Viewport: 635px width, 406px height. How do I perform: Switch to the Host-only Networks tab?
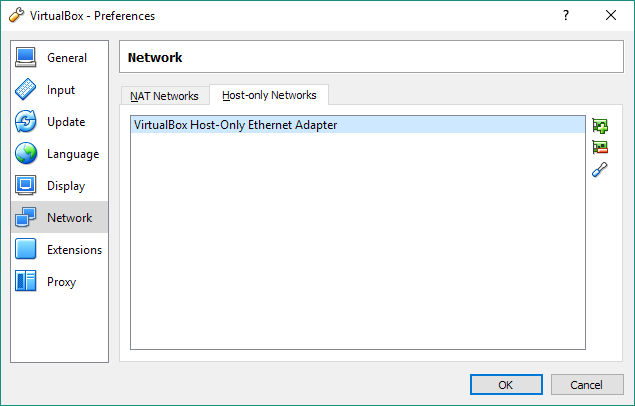269,95
